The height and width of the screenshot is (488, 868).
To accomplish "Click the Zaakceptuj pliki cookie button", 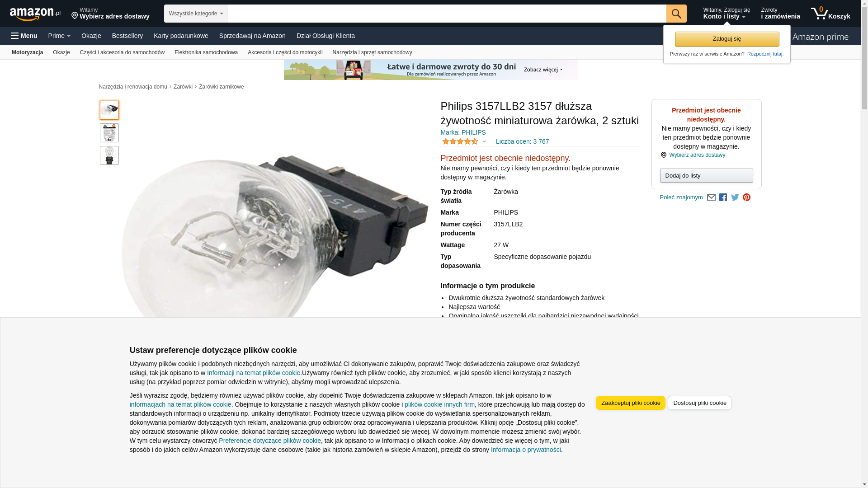I will (631, 403).
